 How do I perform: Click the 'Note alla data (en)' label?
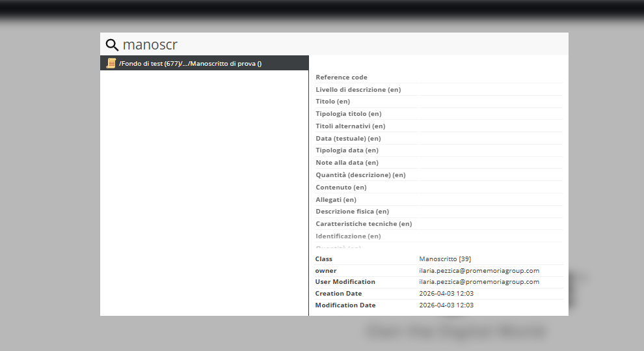point(347,163)
